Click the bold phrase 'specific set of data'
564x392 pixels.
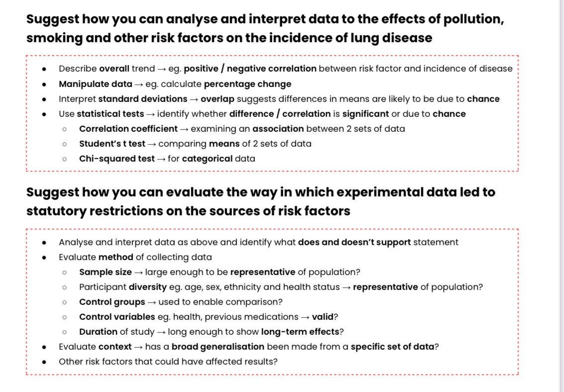coord(392,347)
